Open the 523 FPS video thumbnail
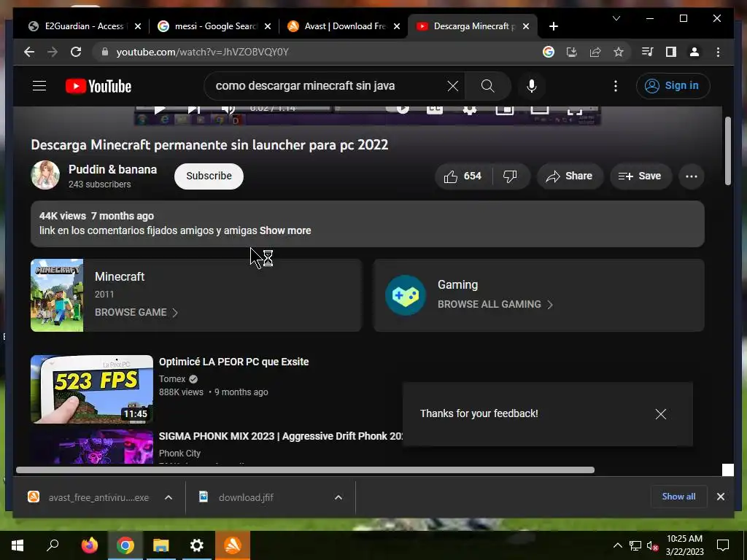Image resolution: width=747 pixels, height=560 pixels. point(92,389)
